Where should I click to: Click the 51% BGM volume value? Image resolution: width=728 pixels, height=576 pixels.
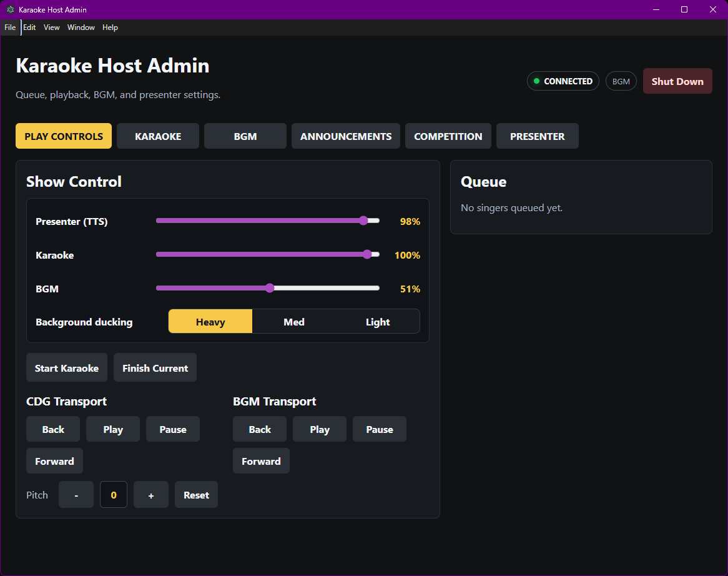[410, 289]
